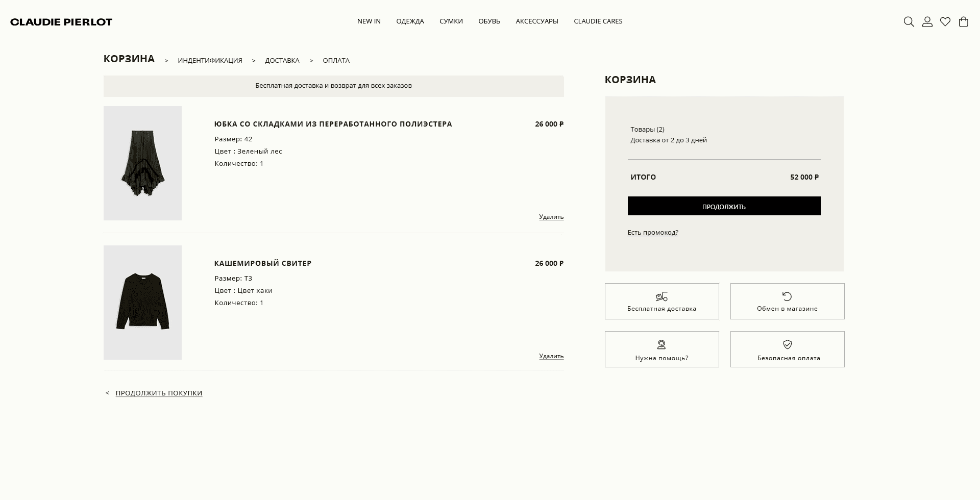The height and width of the screenshot is (500, 980).
Task: Remove the cashmere sweater via Удалить
Action: (551, 356)
